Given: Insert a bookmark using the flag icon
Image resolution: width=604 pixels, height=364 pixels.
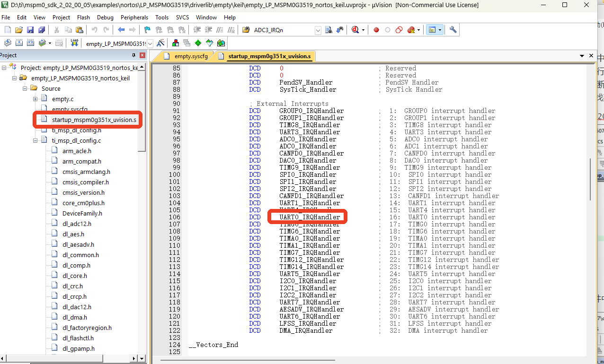Looking at the screenshot, I should coord(147,30).
